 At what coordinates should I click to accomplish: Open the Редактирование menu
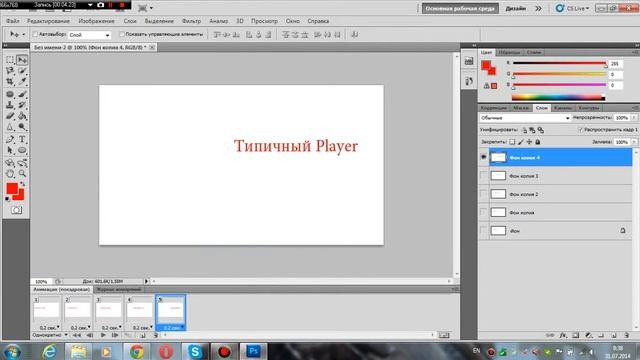tap(48, 21)
